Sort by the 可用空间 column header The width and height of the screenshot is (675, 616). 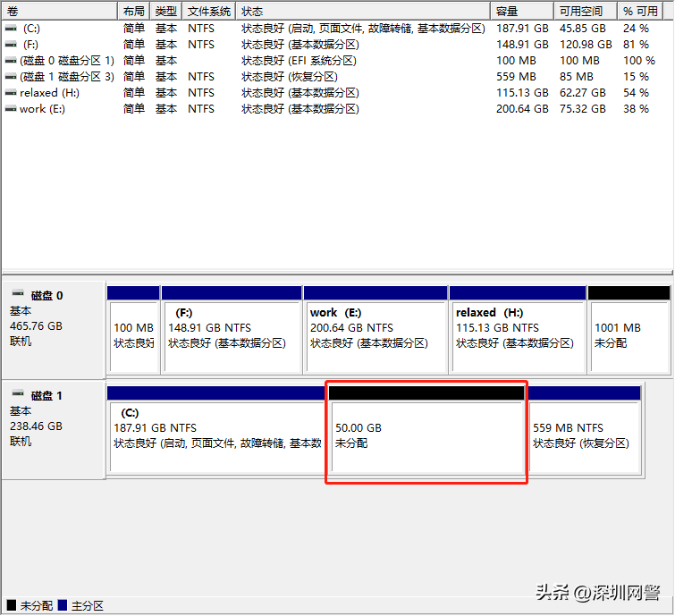coord(586,11)
